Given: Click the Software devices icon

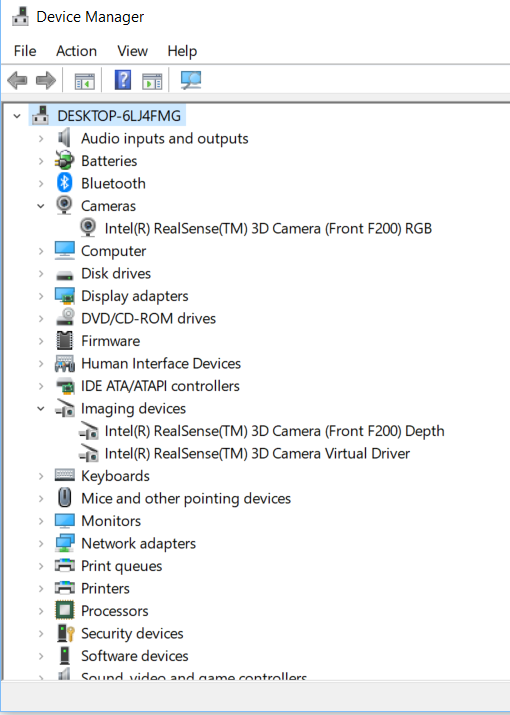Looking at the screenshot, I should click(x=65, y=655).
